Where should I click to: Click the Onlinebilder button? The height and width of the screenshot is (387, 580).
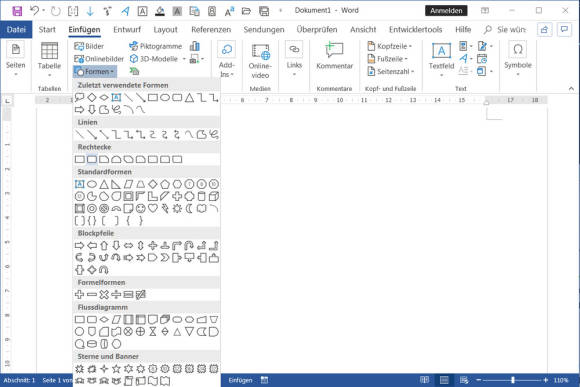(x=99, y=59)
